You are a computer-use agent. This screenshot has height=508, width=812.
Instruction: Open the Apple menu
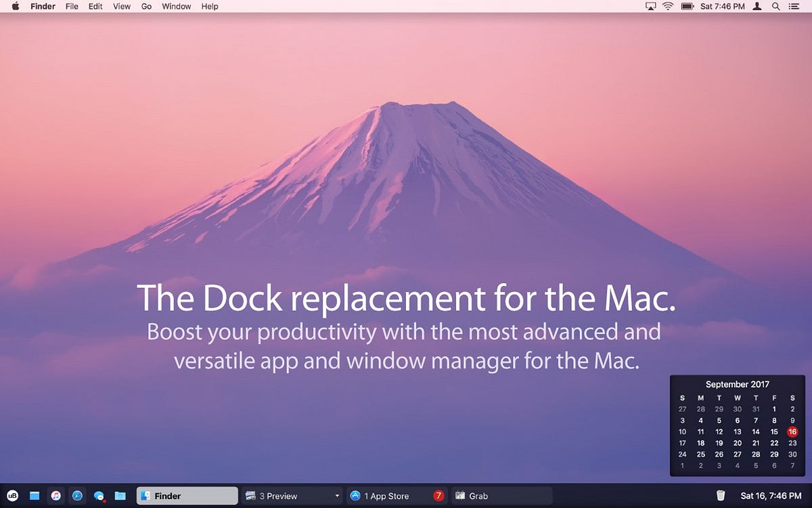click(15, 6)
